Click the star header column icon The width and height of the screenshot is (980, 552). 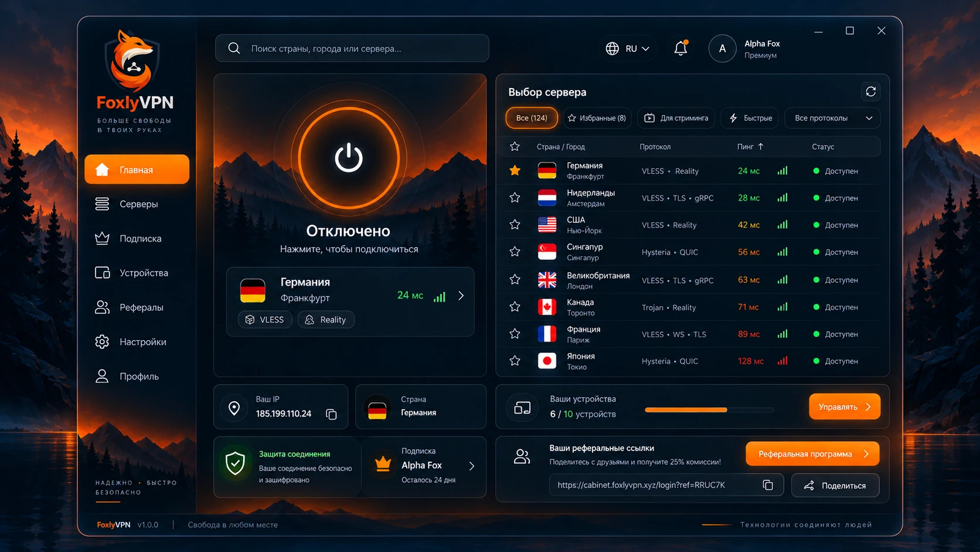515,147
